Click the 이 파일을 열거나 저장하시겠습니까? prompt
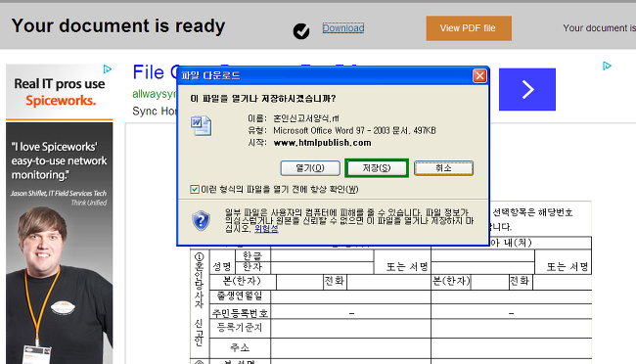Viewport: 636px width, 364px height. coord(263,99)
